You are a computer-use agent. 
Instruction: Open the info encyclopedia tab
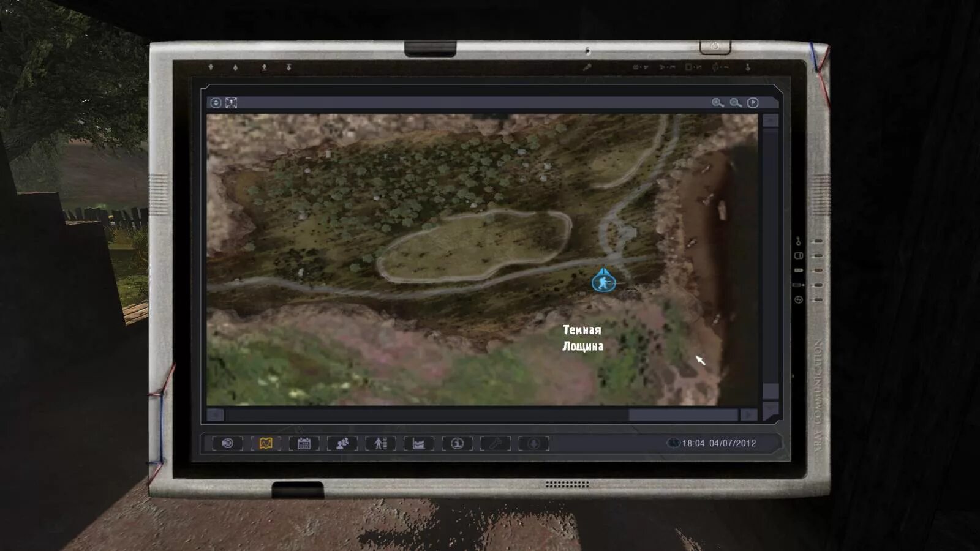coord(457,443)
